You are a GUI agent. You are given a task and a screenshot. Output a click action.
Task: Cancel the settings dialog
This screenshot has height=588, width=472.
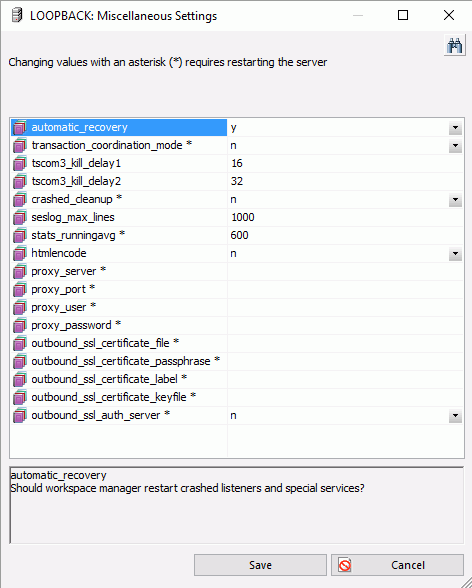pyautogui.click(x=397, y=565)
